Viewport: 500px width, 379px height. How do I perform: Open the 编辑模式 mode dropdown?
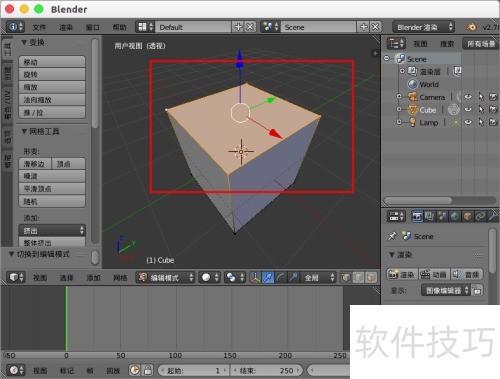[x=166, y=277]
